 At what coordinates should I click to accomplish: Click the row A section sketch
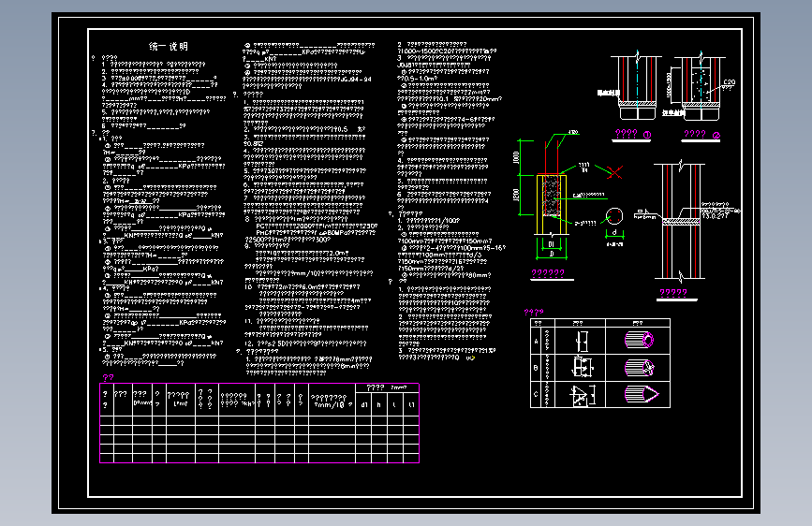pos(583,342)
